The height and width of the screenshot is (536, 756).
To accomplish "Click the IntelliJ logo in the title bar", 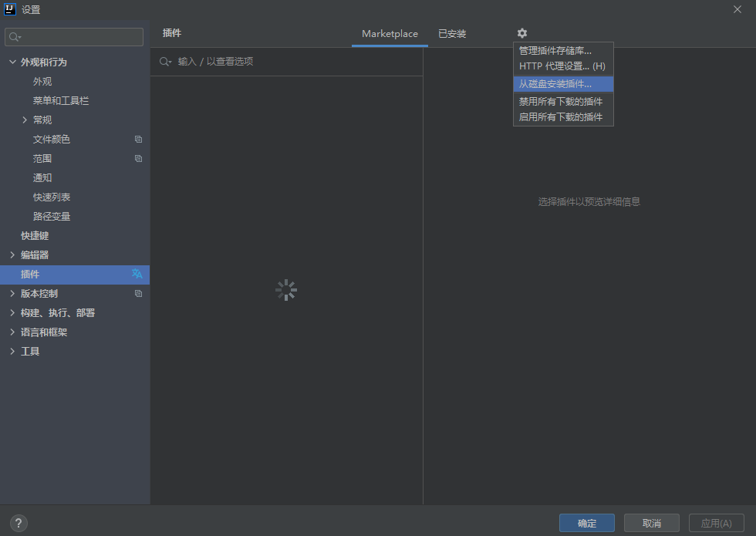I will point(10,9).
